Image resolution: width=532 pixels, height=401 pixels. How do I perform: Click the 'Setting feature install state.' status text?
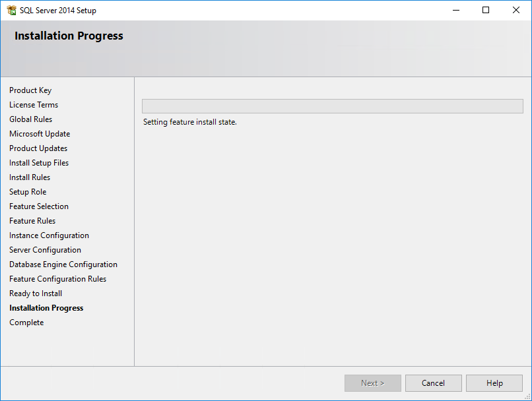190,122
